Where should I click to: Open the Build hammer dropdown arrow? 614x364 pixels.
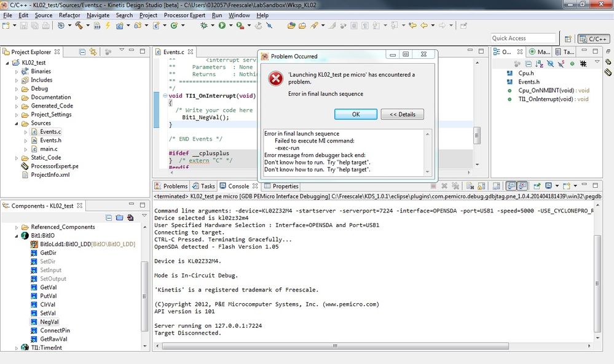pos(88,25)
